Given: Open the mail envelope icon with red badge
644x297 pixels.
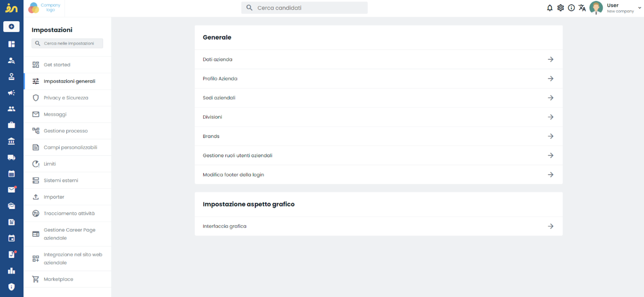Looking at the screenshot, I should tap(12, 190).
